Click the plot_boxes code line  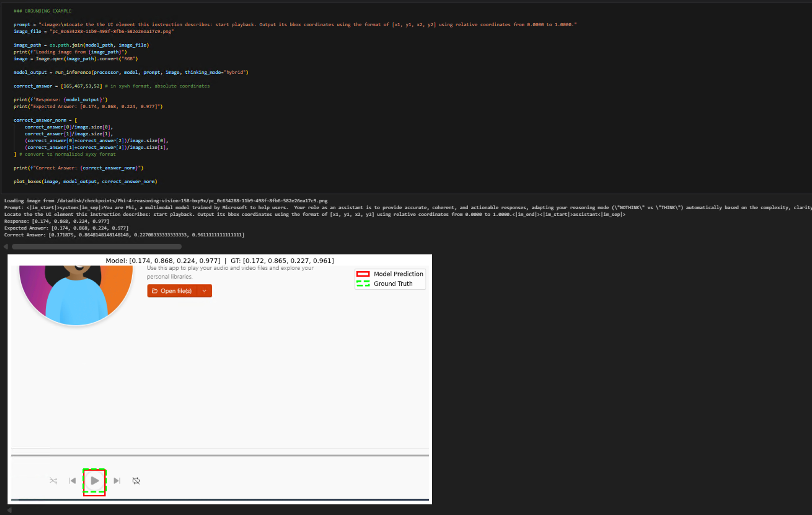click(x=85, y=181)
